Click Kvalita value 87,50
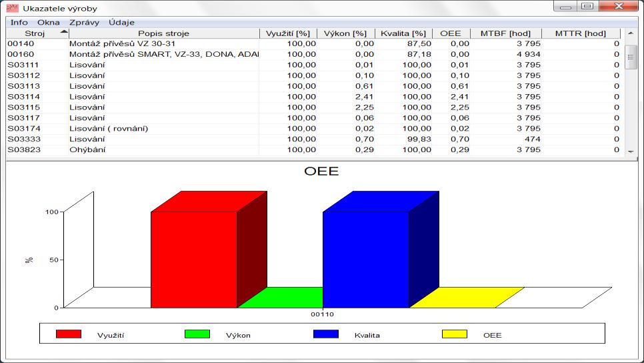Image resolution: width=644 pixels, height=363 pixels. pos(419,43)
